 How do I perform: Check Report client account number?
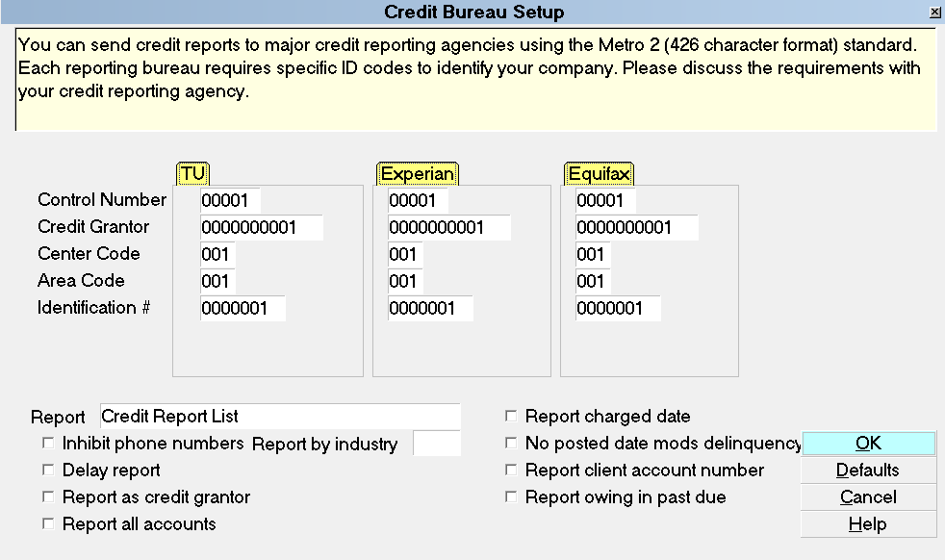(x=511, y=470)
